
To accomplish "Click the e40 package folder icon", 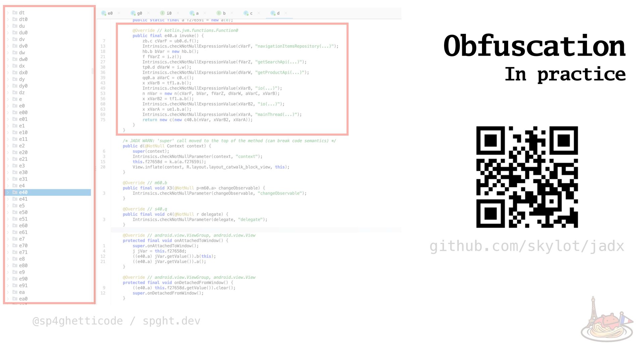I will [15, 192].
